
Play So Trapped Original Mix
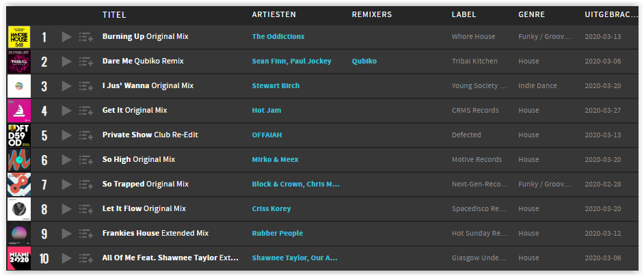66,184
